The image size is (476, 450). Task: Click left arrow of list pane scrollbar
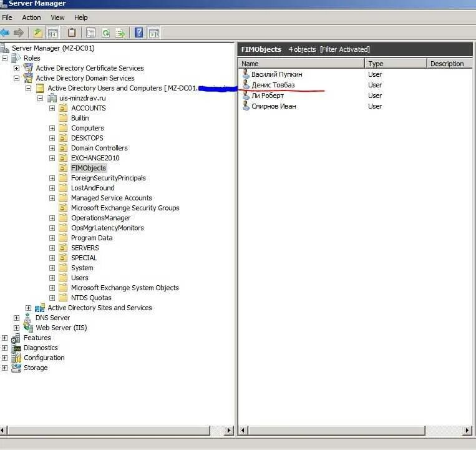(243, 430)
